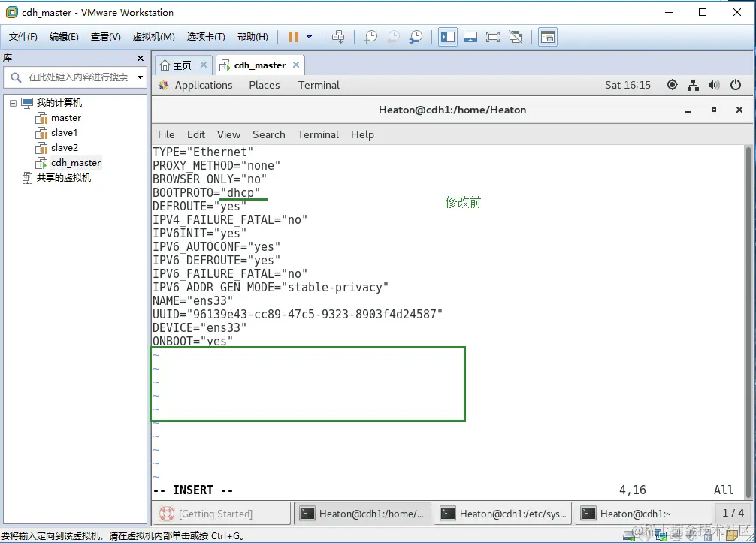Click the accessibility icon in GNOME top bar

pos(672,86)
